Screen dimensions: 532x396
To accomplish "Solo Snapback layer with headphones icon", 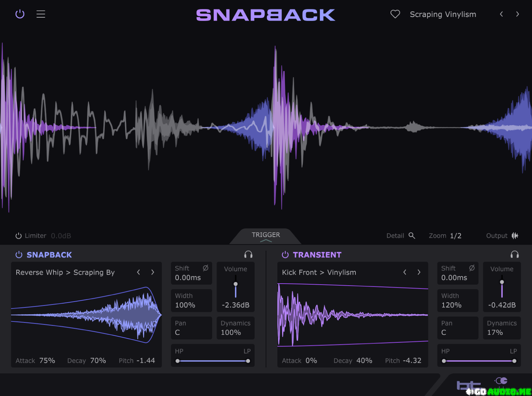I will [248, 255].
